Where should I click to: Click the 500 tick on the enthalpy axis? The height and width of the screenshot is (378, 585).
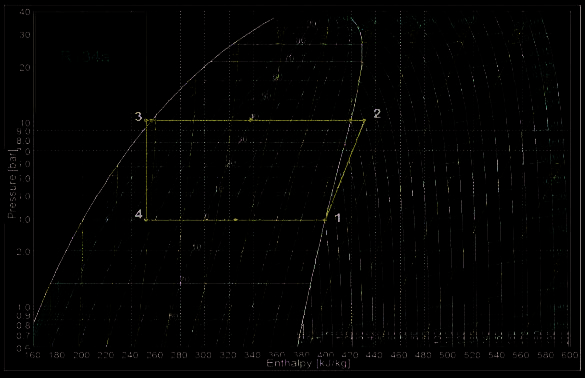coord(447,355)
